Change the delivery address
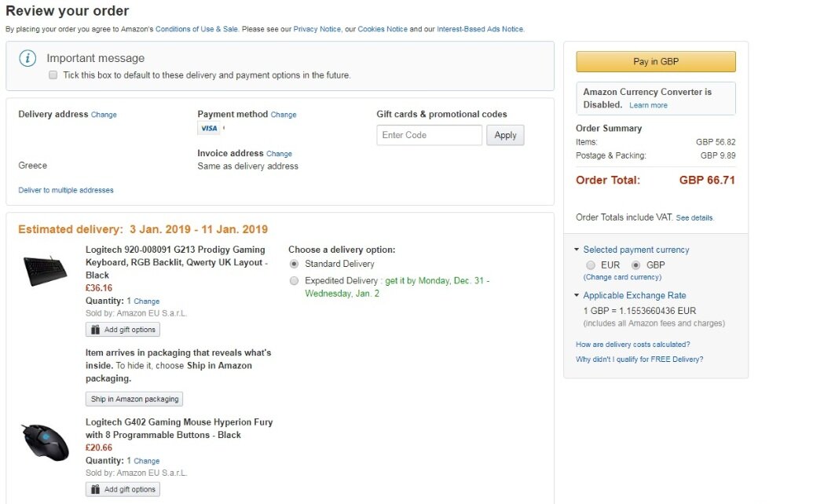 tap(104, 115)
